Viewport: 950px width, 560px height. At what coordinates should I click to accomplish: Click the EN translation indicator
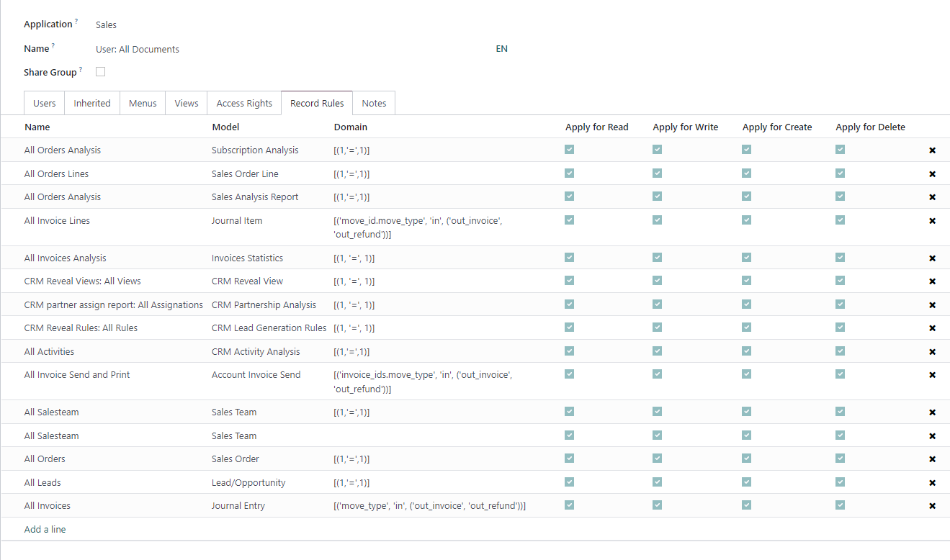pos(501,48)
